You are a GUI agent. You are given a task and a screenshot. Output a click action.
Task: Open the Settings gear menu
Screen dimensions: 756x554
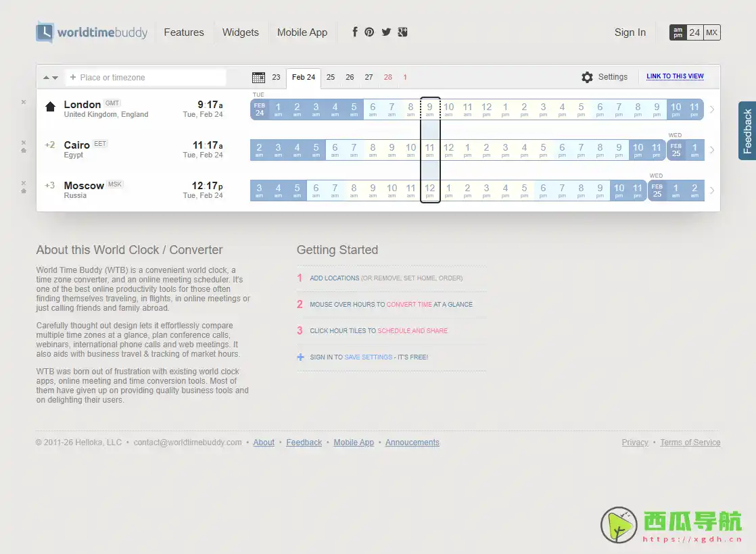(587, 77)
